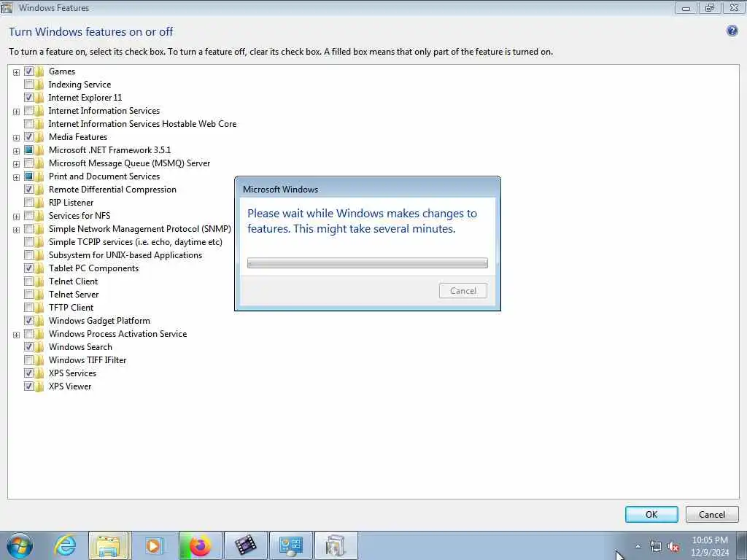
Task: Select the 'Windows Search' label
Action: (x=80, y=347)
